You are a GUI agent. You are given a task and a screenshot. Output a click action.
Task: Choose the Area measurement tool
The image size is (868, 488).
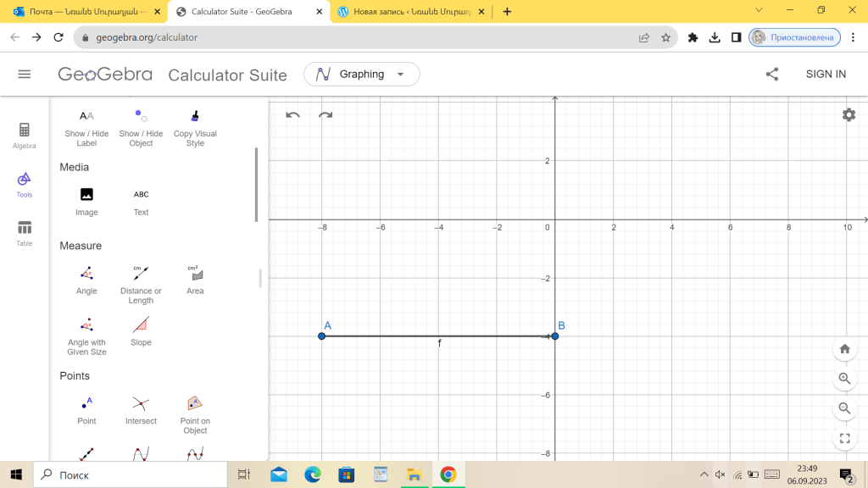pyautogui.click(x=195, y=280)
